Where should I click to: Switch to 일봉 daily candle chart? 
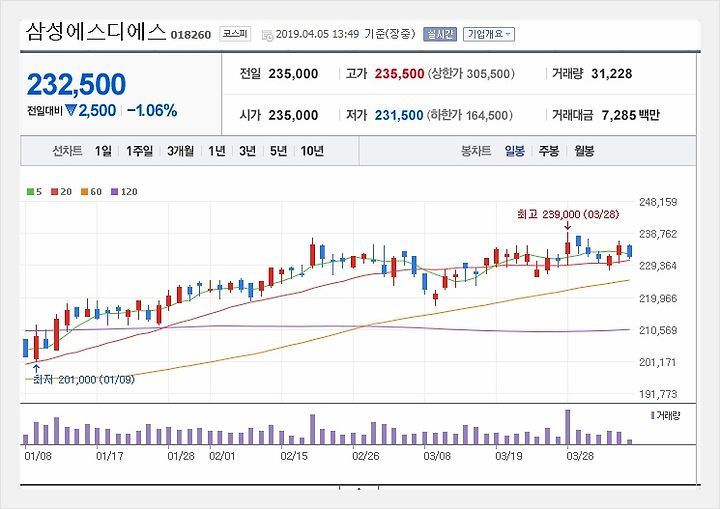coord(514,151)
